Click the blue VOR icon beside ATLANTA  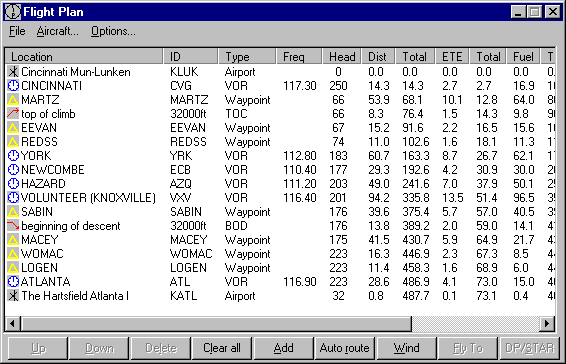coord(13,282)
